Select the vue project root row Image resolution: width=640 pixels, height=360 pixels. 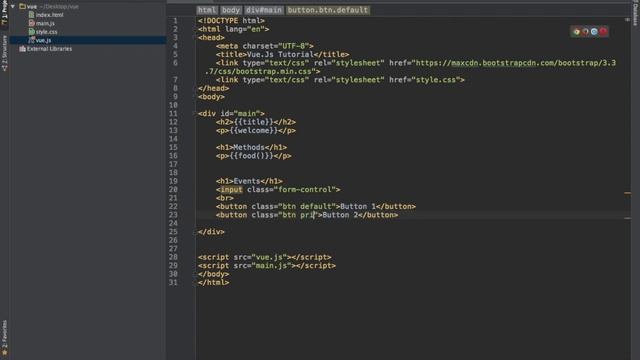88,7
